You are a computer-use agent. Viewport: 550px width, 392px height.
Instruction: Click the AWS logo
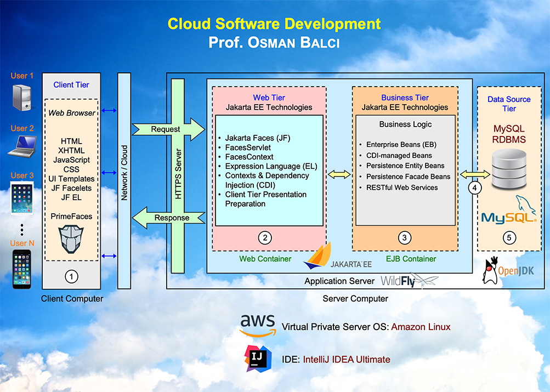[258, 325]
